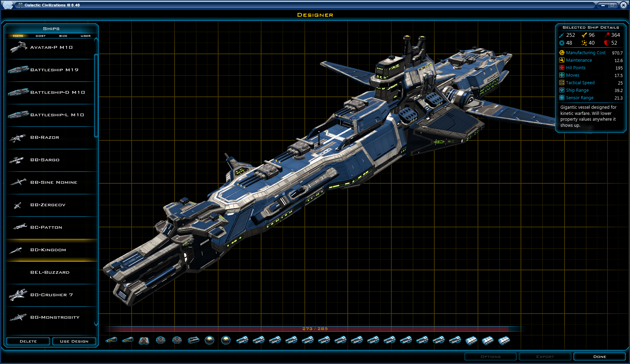This screenshot has height=364, width=630.
Task: Click the Delete button
Action: [28, 341]
